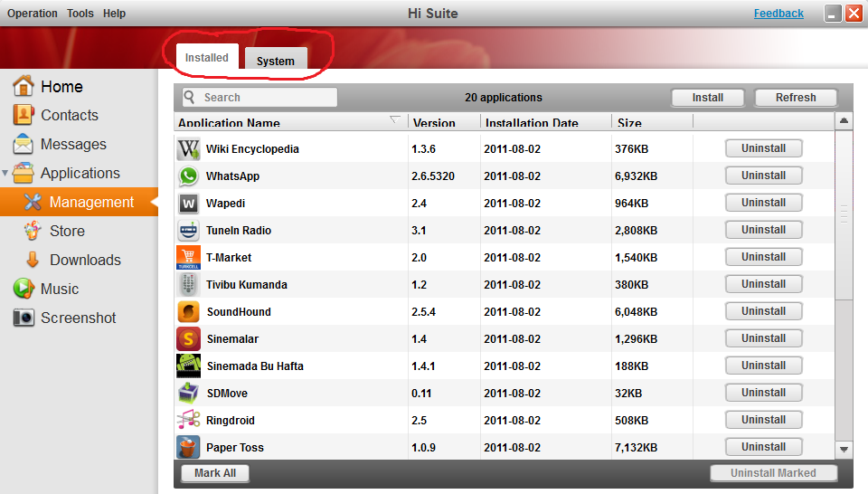This screenshot has width=868, height=494.
Task: Open the Tools menu
Action: coord(80,14)
